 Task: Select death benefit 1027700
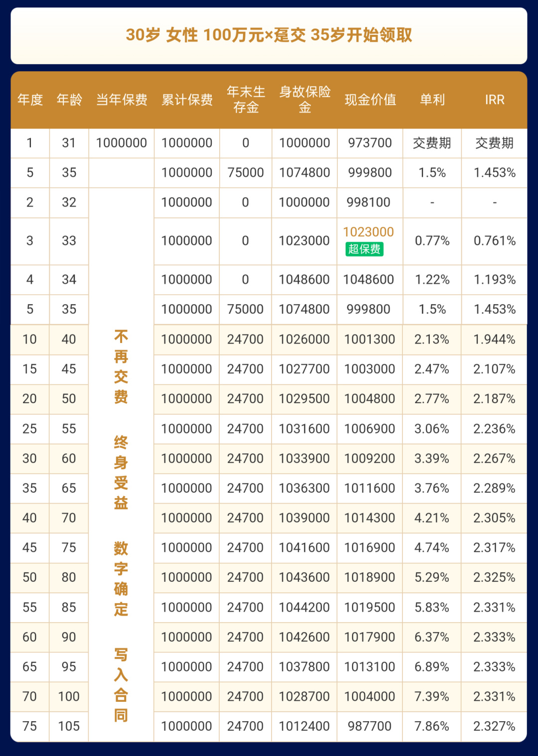coord(304,369)
